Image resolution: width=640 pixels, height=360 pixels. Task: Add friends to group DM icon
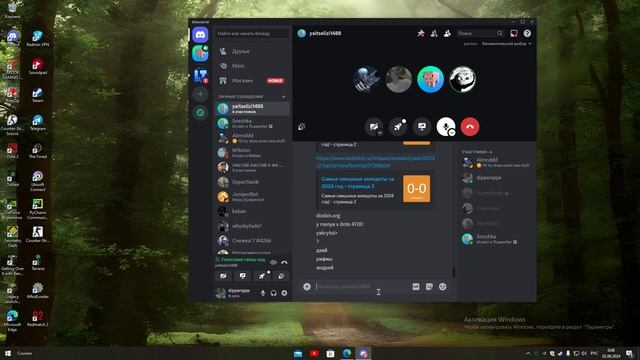[x=434, y=33]
